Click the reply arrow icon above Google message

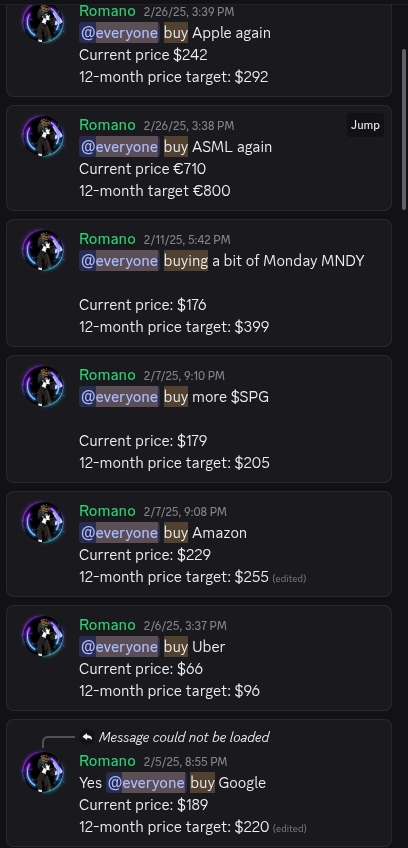pos(87,737)
